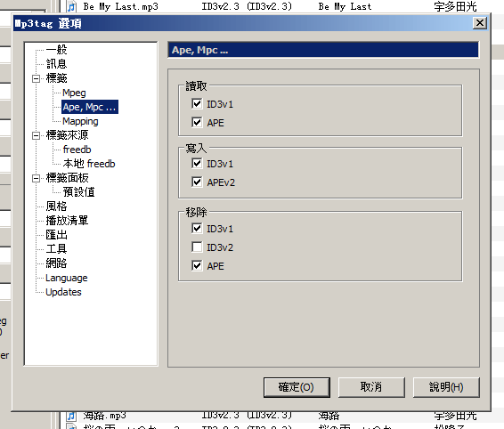Viewport: 504px width, 429px height.
Task: Click the 取消 button
Action: (371, 387)
